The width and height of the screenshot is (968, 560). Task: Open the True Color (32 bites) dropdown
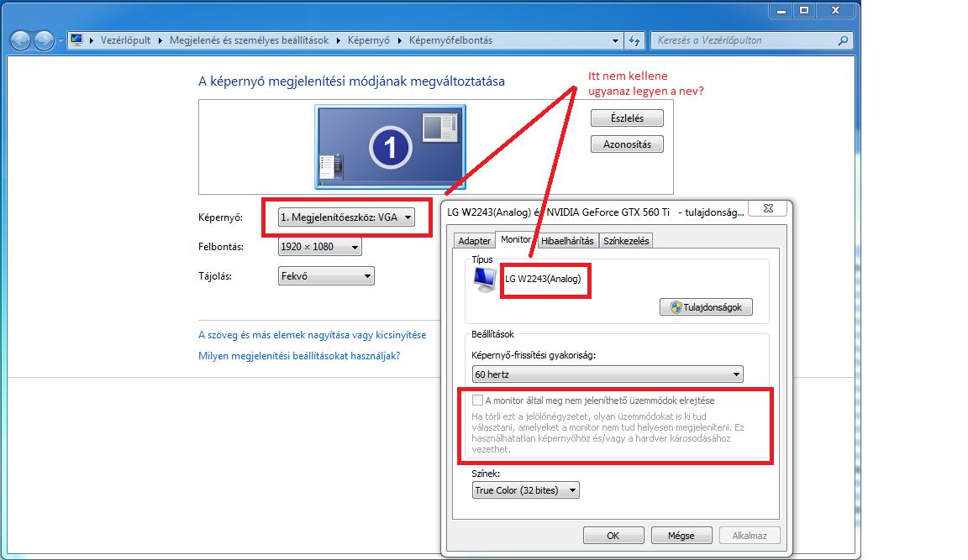pyautogui.click(x=526, y=490)
